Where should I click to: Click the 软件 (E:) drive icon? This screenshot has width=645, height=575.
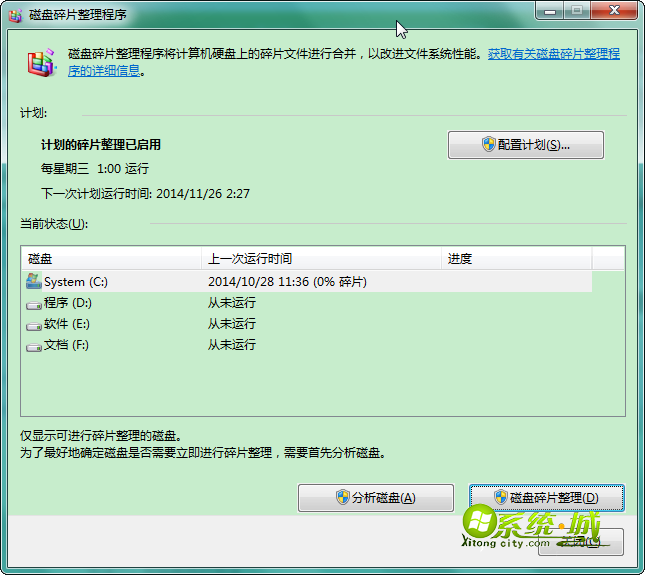(34, 326)
